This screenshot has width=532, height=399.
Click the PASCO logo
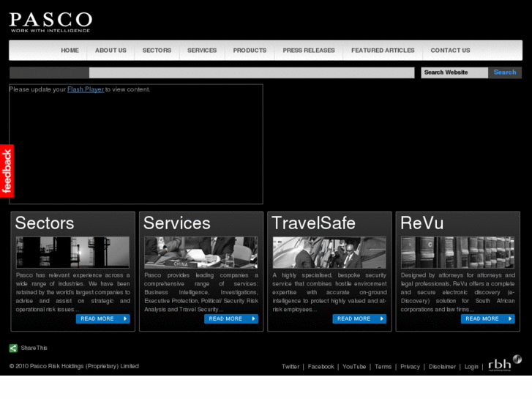pos(50,22)
